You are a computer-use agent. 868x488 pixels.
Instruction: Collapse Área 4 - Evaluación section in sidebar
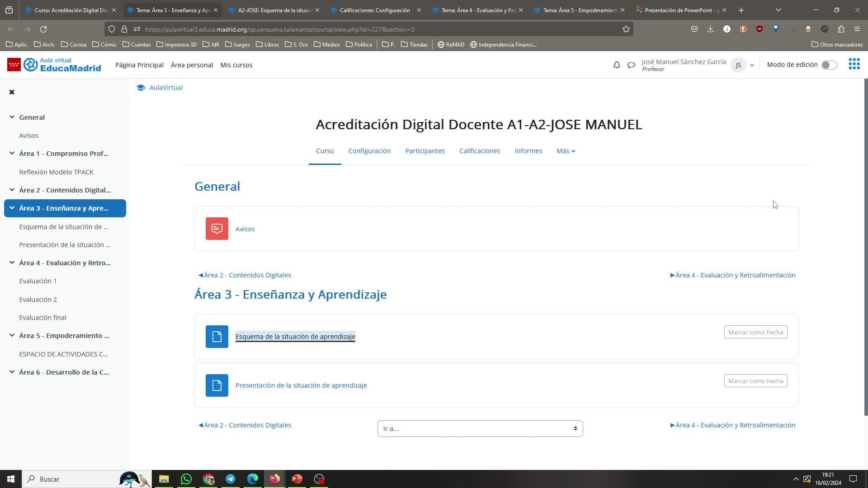(12, 263)
